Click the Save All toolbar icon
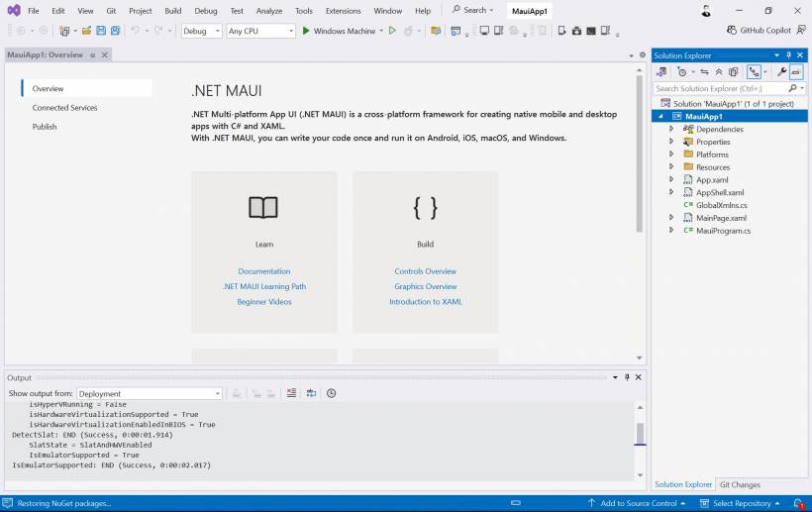812x512 pixels. click(x=115, y=31)
